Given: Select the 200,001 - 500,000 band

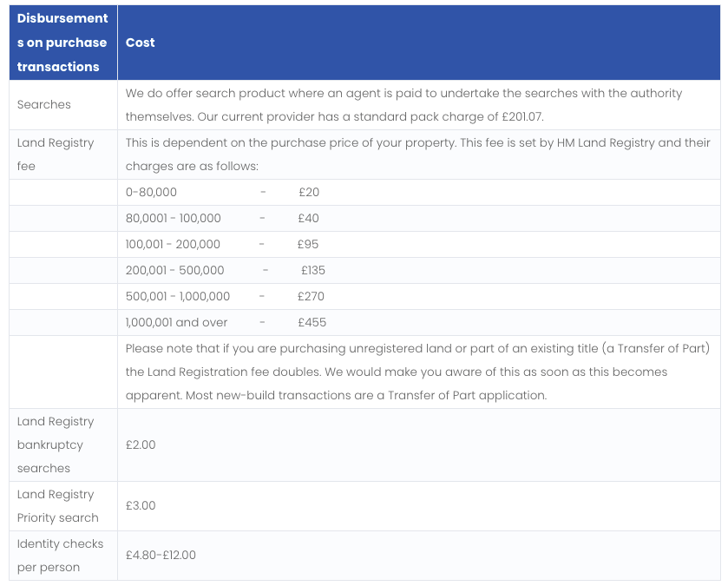Looking at the screenshot, I should click(x=174, y=270).
